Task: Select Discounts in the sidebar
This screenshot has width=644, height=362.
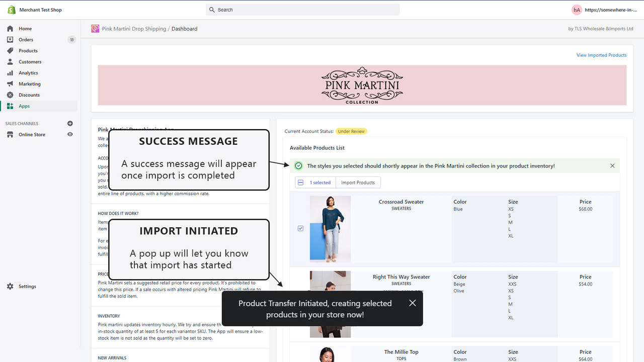Action: 28,95
